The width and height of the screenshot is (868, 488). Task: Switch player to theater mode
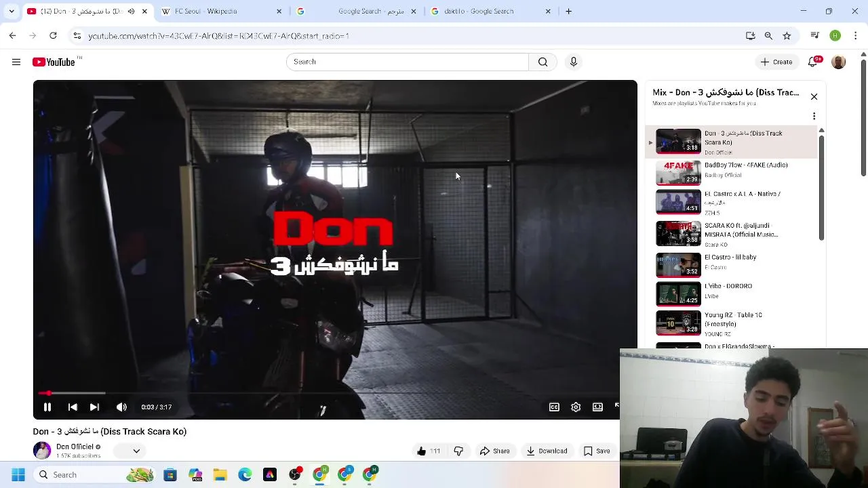pos(597,407)
